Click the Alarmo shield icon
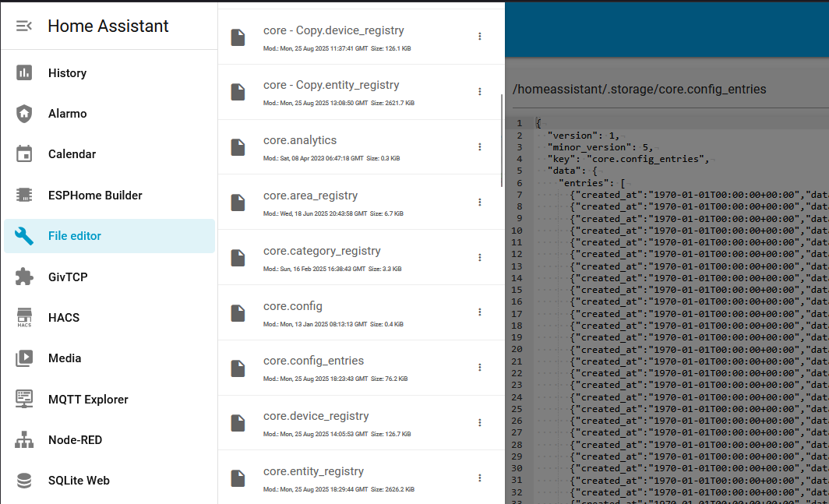Image resolution: width=829 pixels, height=504 pixels. click(24, 114)
